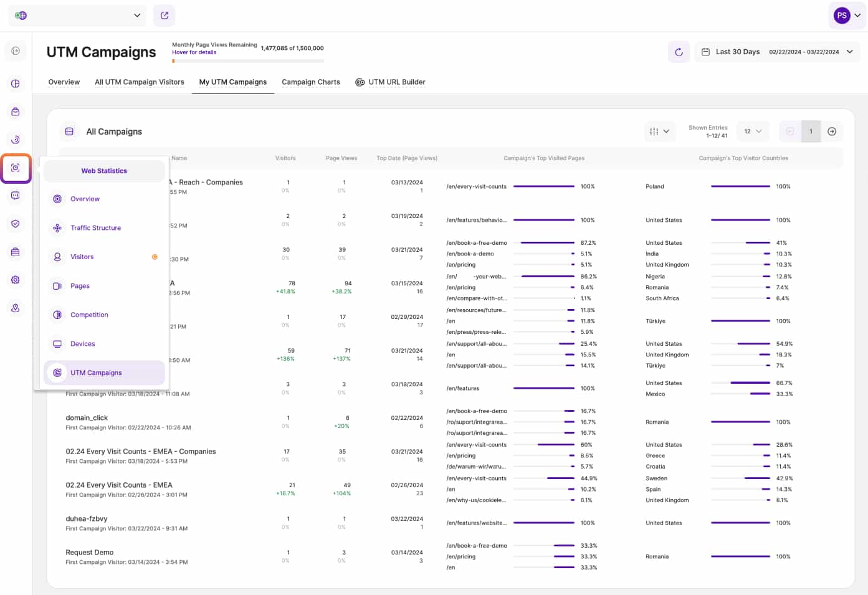868x595 pixels.
Task: Open the settings gear icon in sidebar
Action: [x=16, y=280]
